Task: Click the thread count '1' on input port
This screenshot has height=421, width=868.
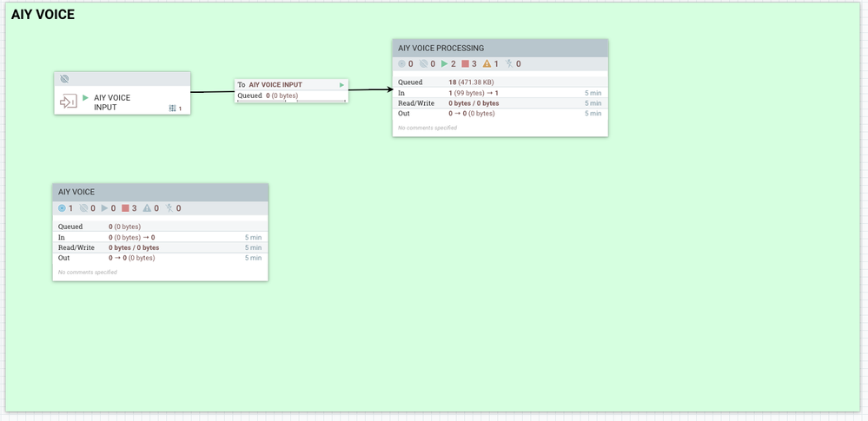Action: pos(180,109)
